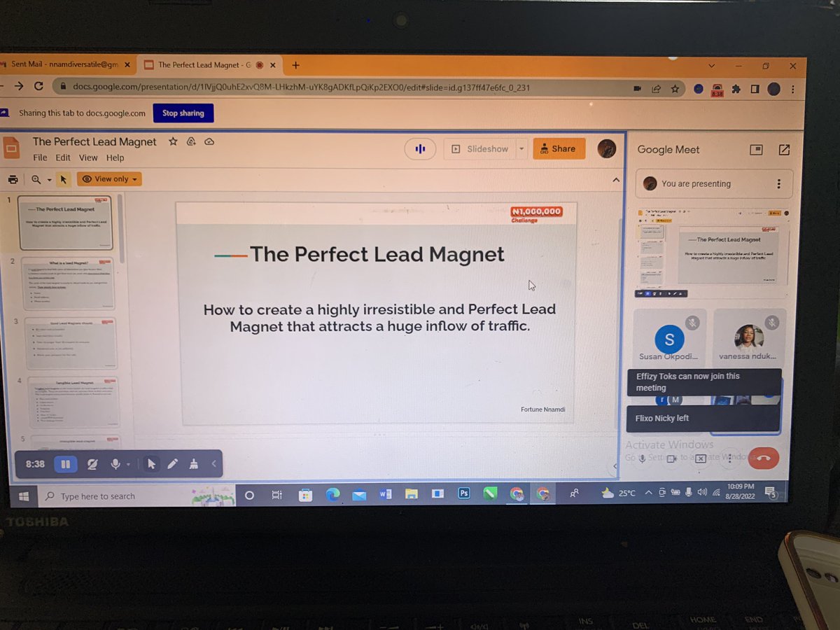Screen dimensions: 840x630
Task: Click Stop sharing button
Action: tap(183, 113)
